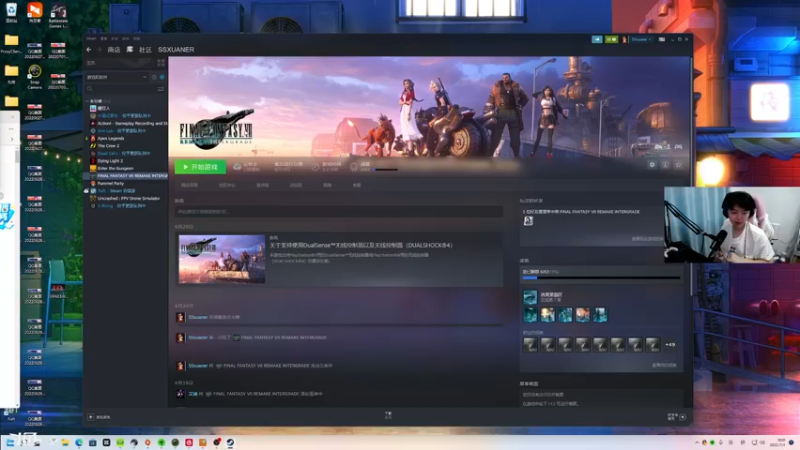The image size is (800, 450).
Task: Select Enter the Gungeon in library list
Action: (115, 168)
